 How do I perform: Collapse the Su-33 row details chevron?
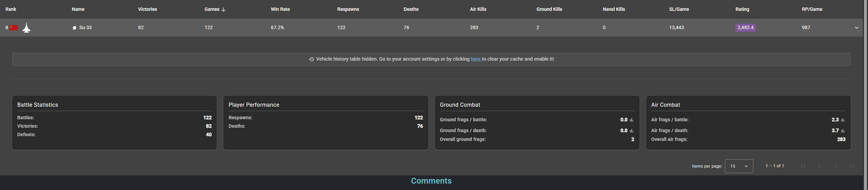856,28
